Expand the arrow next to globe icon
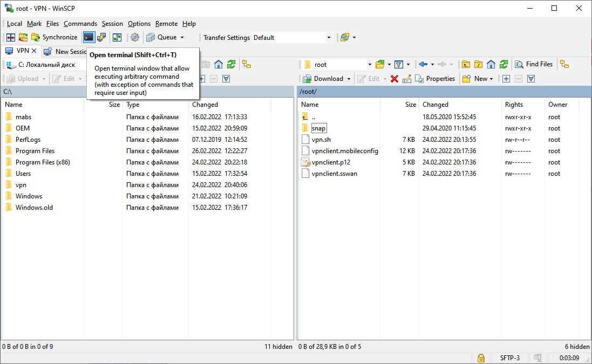The image size is (592, 364). (x=354, y=37)
